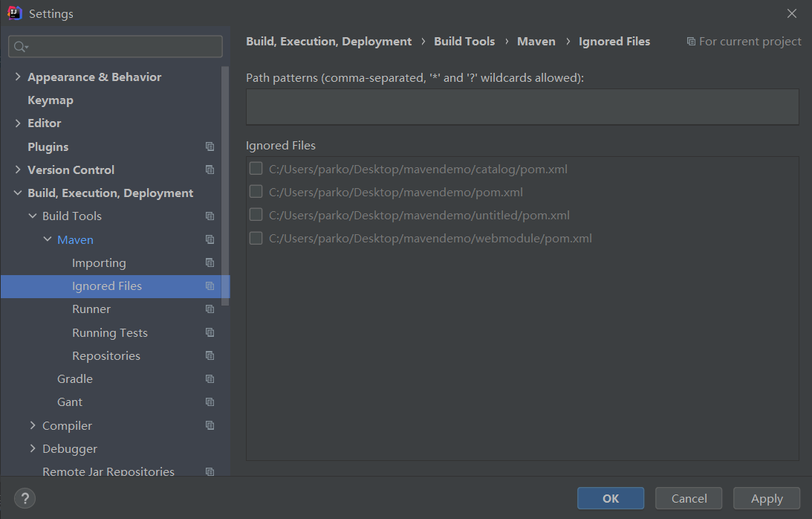812x519 pixels.
Task: Click the mavendemo/pom.xml root file path
Action: tap(396, 193)
